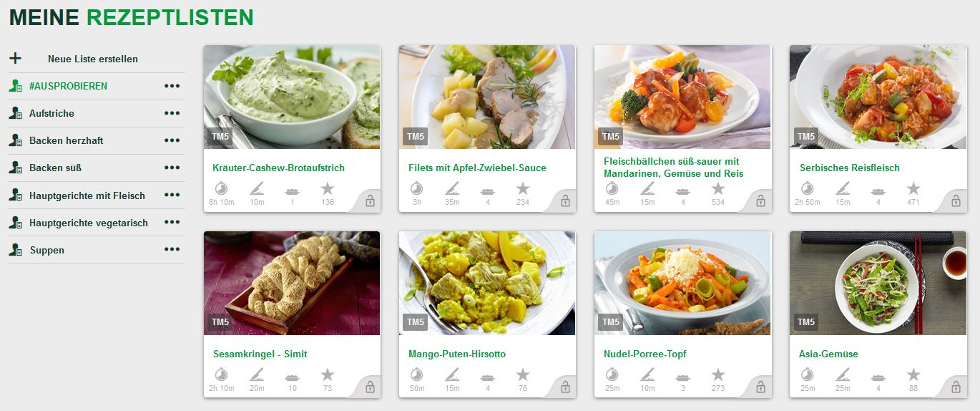The height and width of the screenshot is (411, 980).
Task: Open the Suppen recipe list
Action: coord(47,250)
